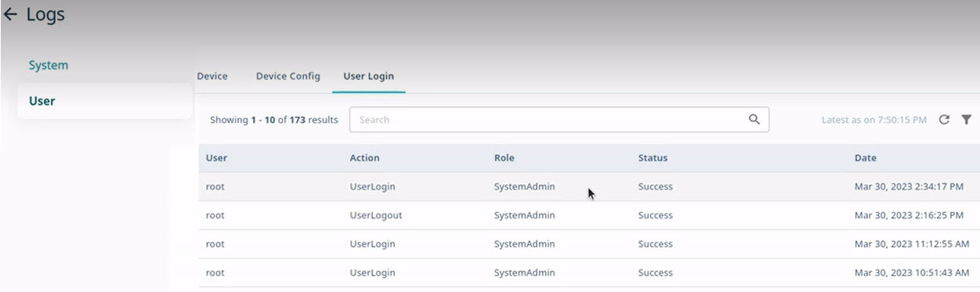This screenshot has width=980, height=292.
Task: Select System in the sidebar
Action: tap(49, 65)
